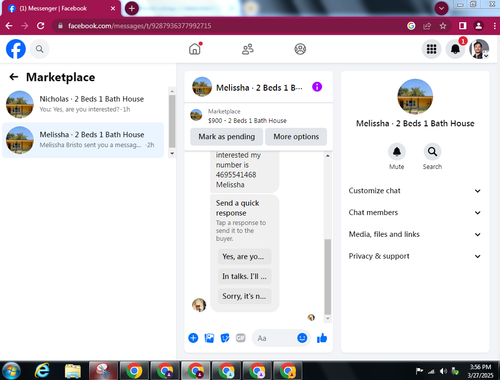This screenshot has width=500, height=380.
Task: Click the purple conversation info icon
Action: tap(317, 87)
